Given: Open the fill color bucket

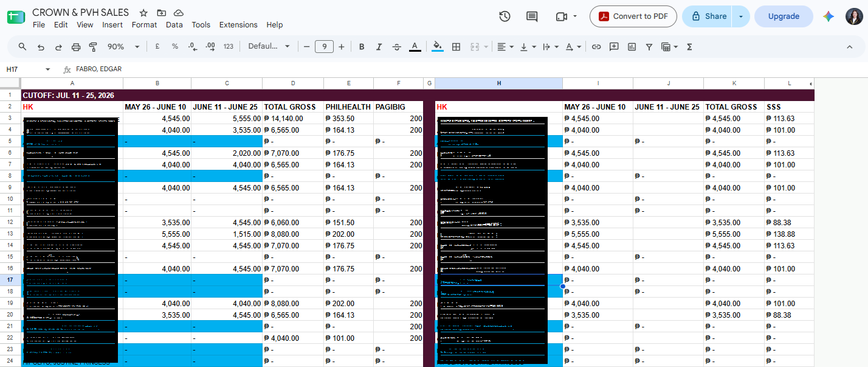Looking at the screenshot, I should [438, 47].
